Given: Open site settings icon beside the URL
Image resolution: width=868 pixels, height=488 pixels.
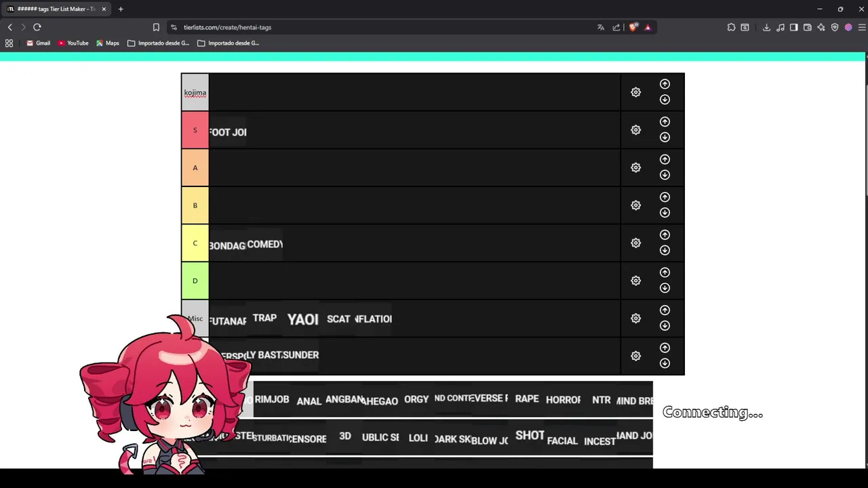Looking at the screenshot, I should point(174,27).
